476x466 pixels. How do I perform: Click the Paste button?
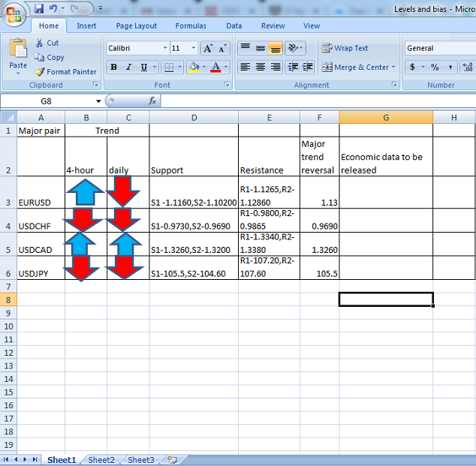18,55
